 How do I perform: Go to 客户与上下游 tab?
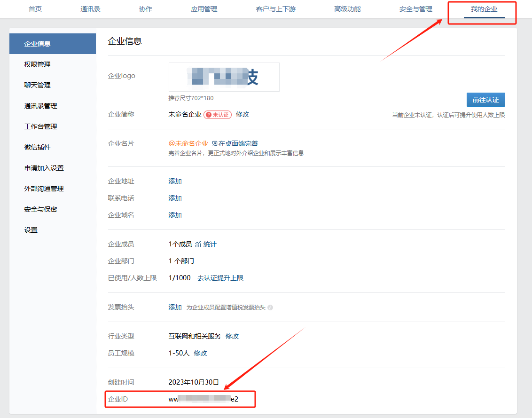click(x=276, y=9)
